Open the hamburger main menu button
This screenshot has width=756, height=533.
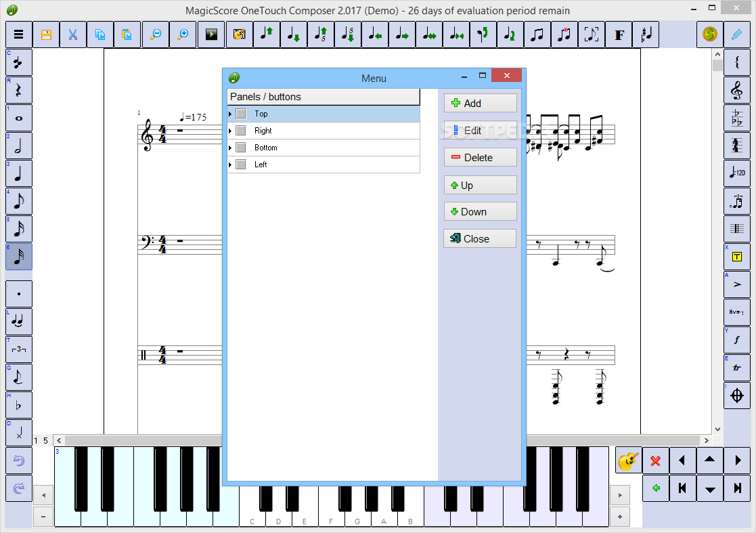pyautogui.click(x=19, y=35)
